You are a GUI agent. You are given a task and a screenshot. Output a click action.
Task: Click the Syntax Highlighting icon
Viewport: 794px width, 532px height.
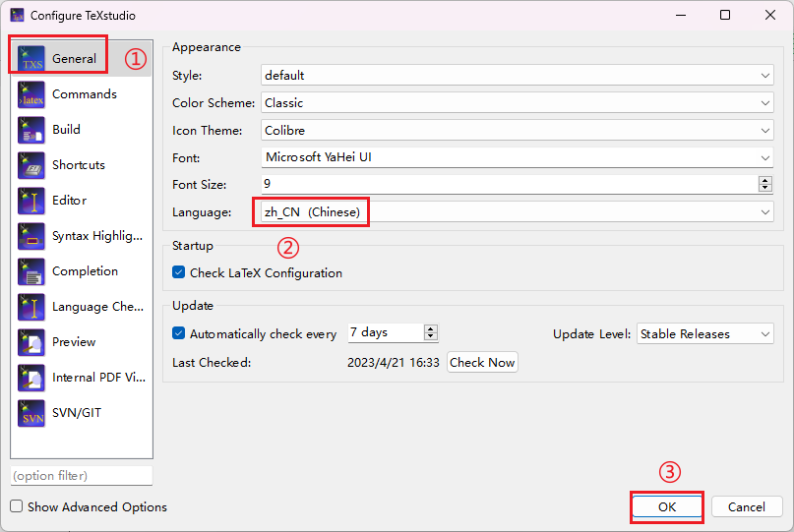coord(31,236)
